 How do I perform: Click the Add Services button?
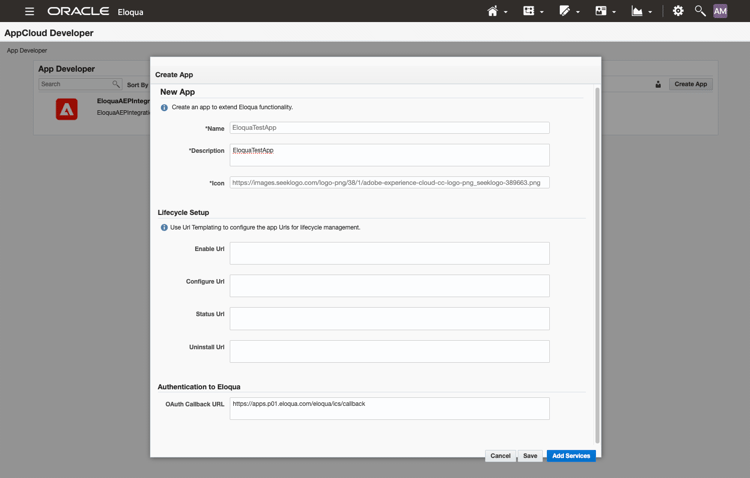click(x=571, y=456)
